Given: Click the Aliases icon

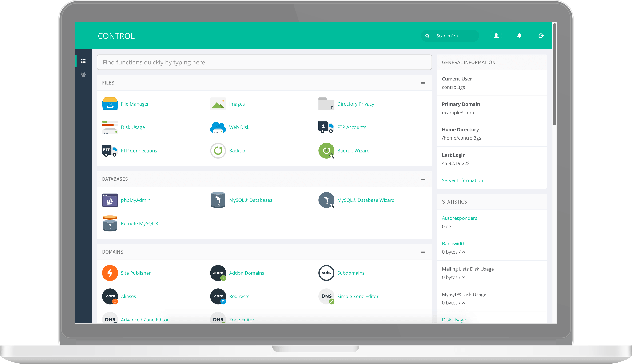Looking at the screenshot, I should 110,297.
